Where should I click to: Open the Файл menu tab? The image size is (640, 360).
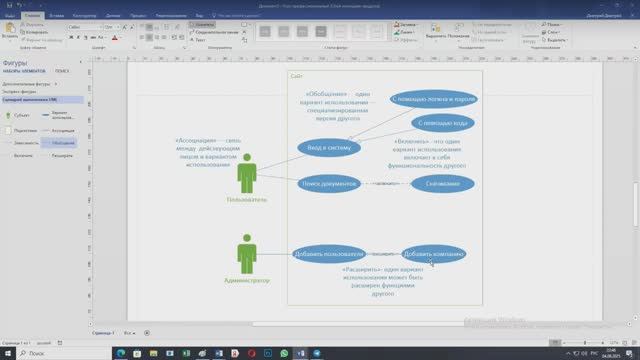tap(10, 16)
